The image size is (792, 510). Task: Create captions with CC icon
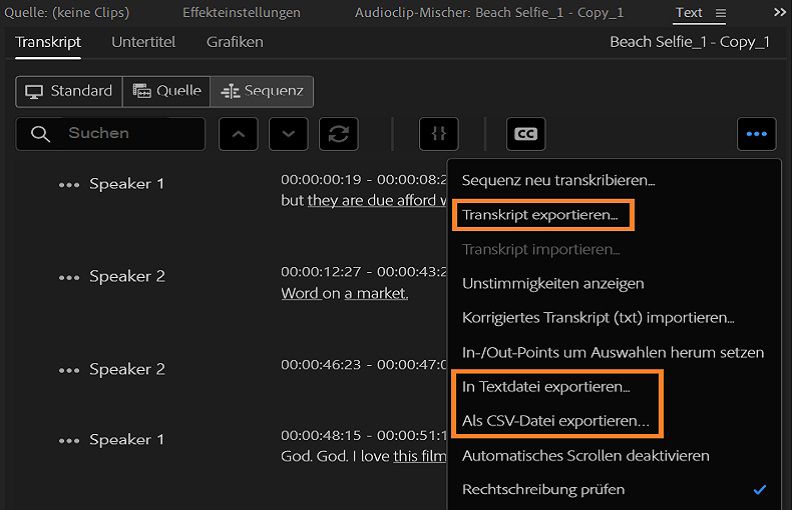point(526,134)
